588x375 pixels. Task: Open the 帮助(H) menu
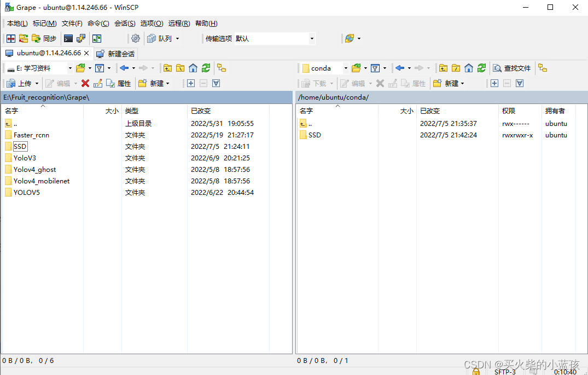coord(206,24)
